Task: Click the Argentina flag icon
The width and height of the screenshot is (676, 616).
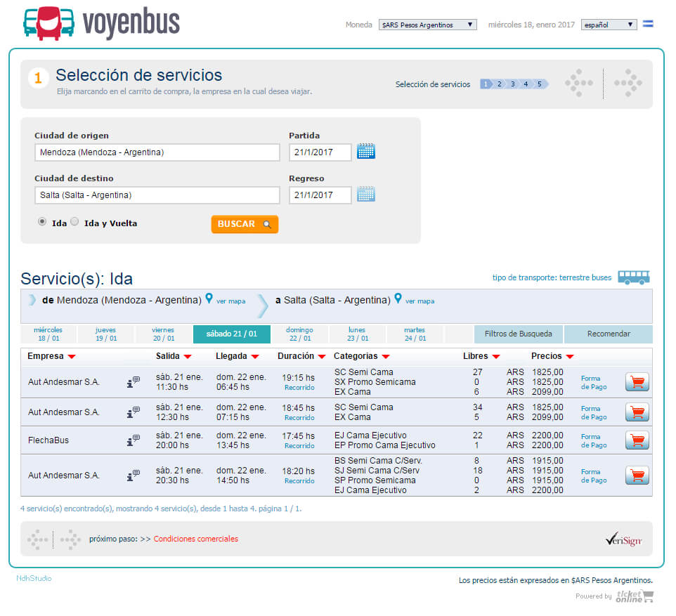Action: 648,25
